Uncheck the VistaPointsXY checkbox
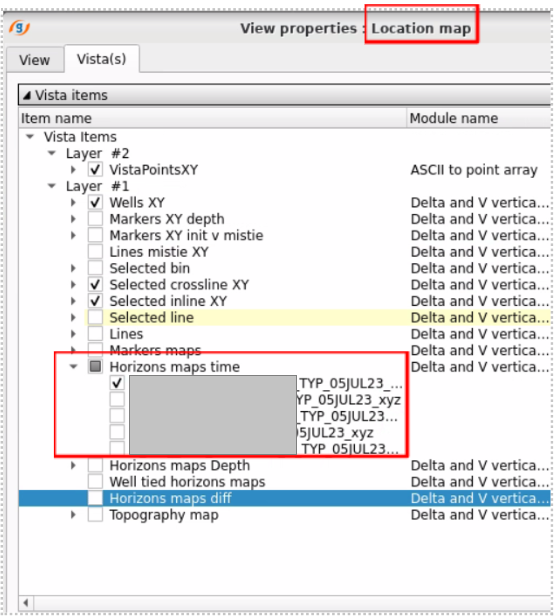This screenshot has width=560, height=616. (95, 170)
